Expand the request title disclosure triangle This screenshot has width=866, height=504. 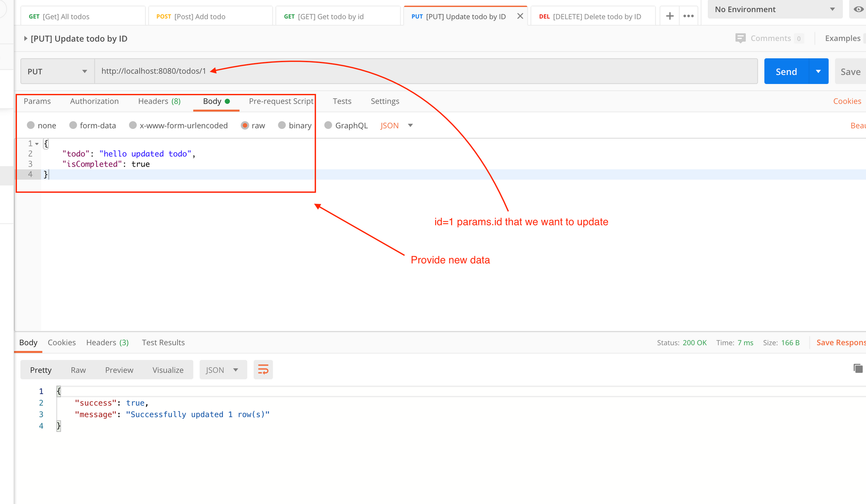coord(26,39)
